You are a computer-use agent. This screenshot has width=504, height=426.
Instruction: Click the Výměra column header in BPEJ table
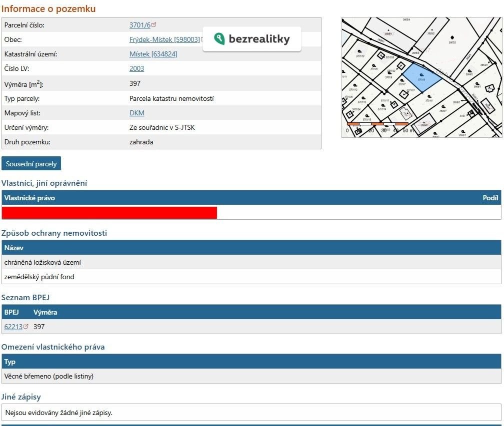tap(45, 312)
